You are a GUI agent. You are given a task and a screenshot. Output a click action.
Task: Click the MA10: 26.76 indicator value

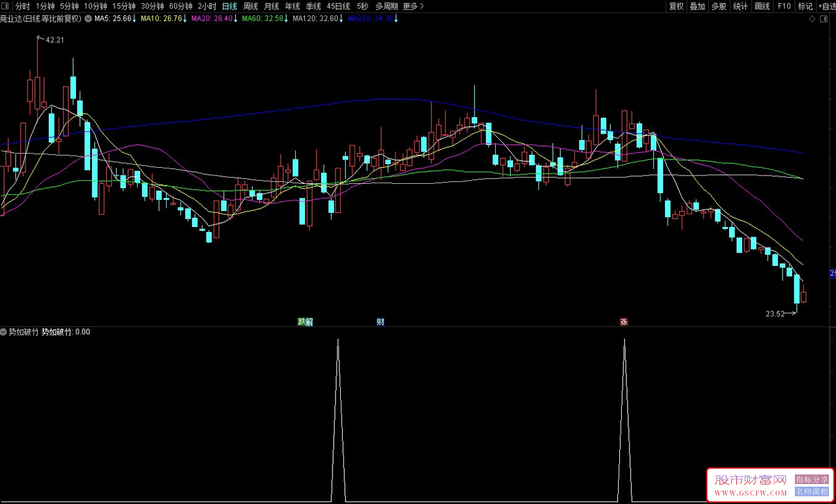coord(162,19)
